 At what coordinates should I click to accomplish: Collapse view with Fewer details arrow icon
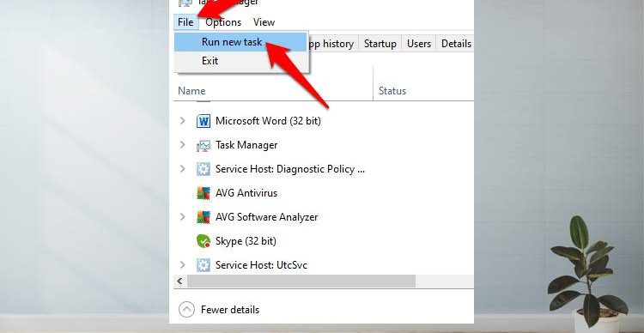click(x=186, y=310)
